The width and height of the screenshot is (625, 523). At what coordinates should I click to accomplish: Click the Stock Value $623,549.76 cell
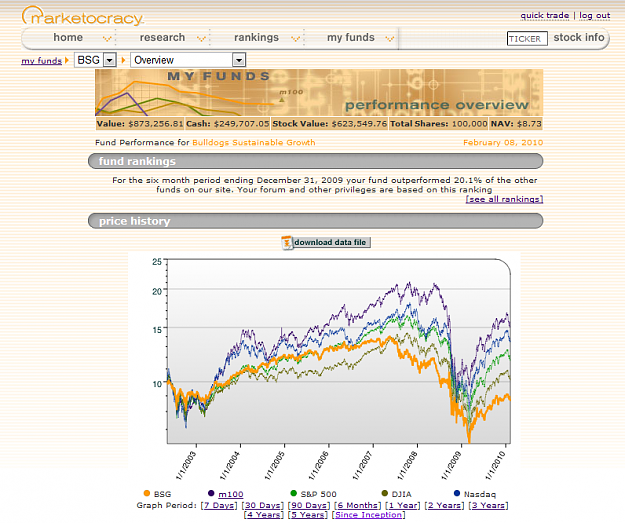(x=330, y=124)
